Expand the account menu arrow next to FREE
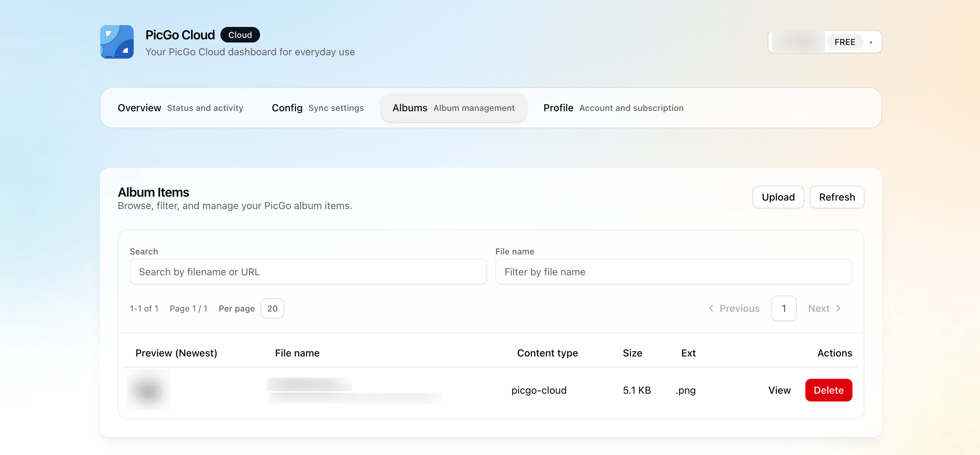The height and width of the screenshot is (455, 980). [x=871, y=42]
